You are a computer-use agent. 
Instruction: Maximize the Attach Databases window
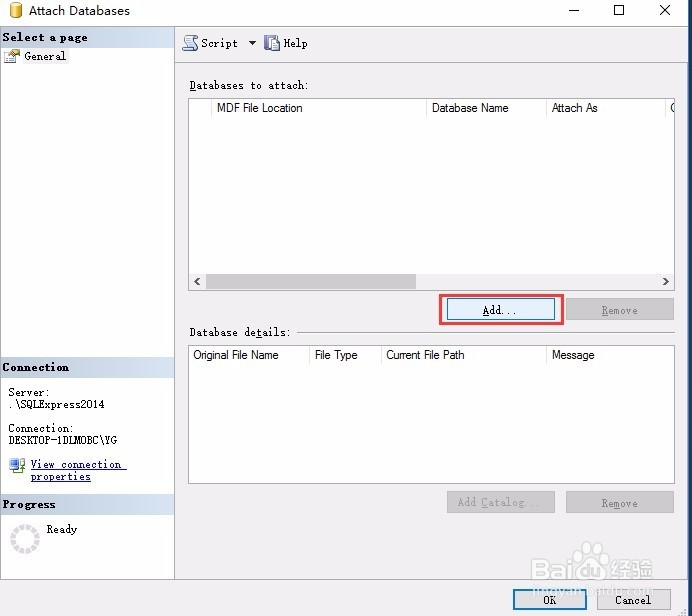619,10
